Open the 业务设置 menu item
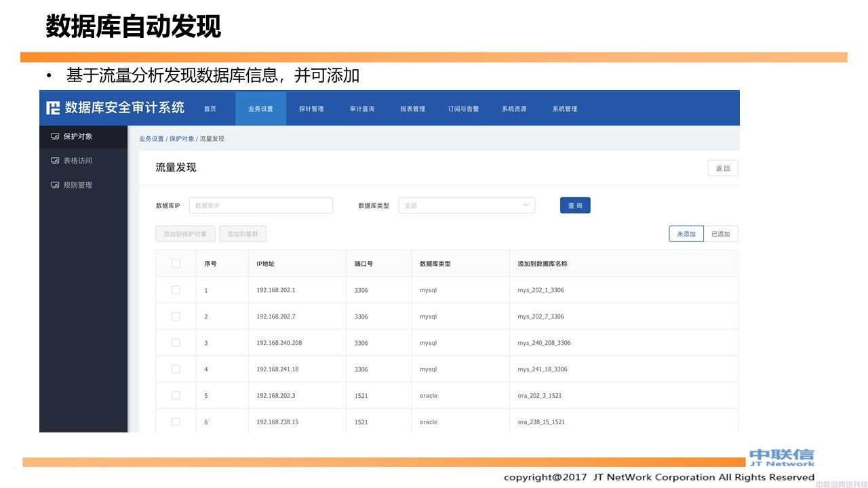The height and width of the screenshot is (488, 868). (x=260, y=108)
